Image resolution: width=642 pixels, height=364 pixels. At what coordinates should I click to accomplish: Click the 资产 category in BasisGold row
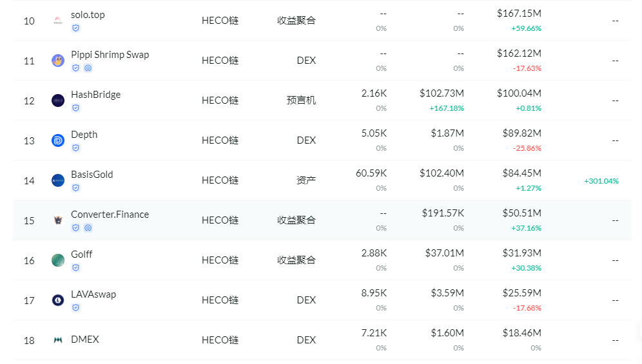click(x=306, y=180)
